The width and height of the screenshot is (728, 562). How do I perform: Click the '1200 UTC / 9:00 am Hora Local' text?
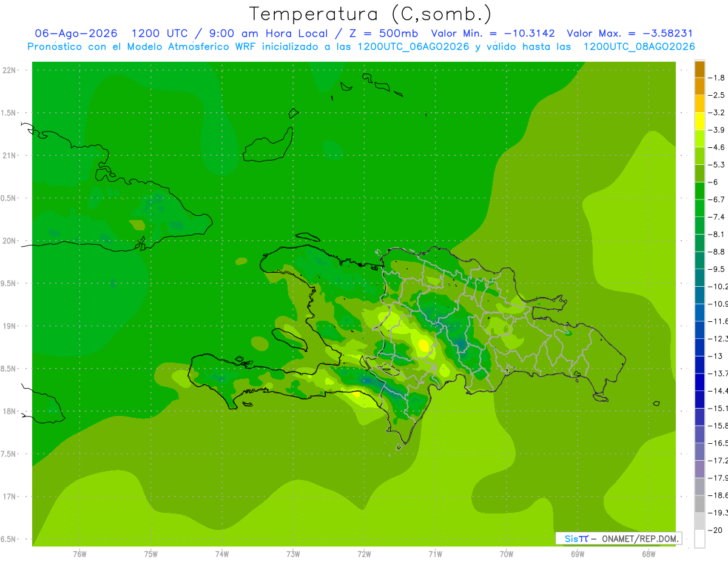click(229, 33)
